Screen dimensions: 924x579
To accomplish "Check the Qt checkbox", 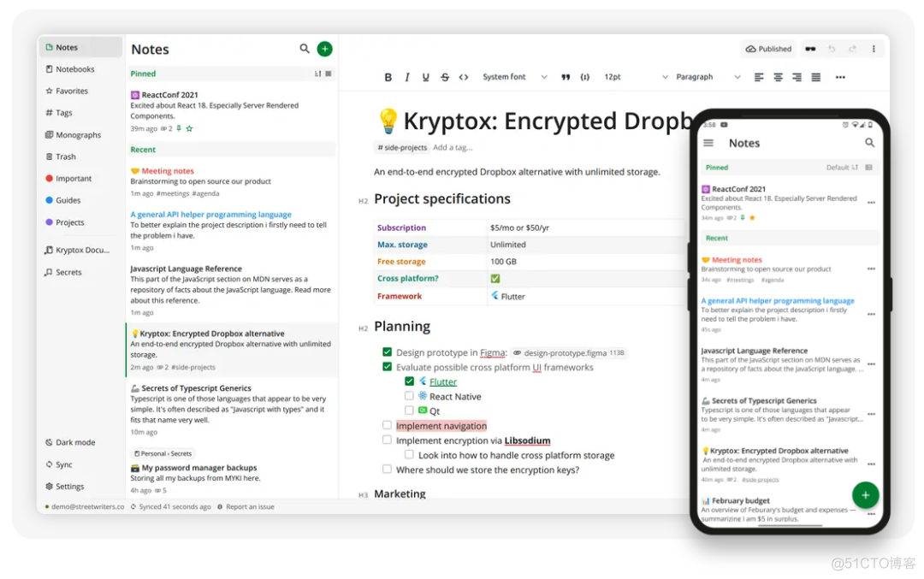I will 409,411.
